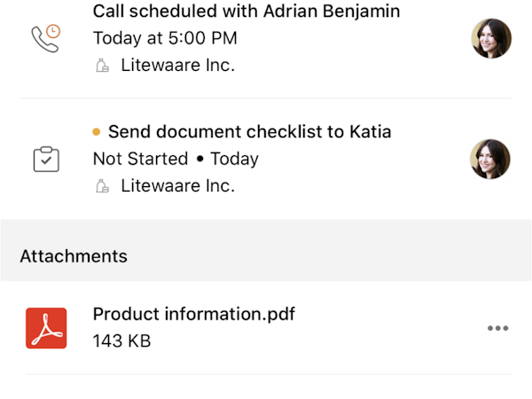Open "Send document checklist to Katia" task

click(x=249, y=132)
